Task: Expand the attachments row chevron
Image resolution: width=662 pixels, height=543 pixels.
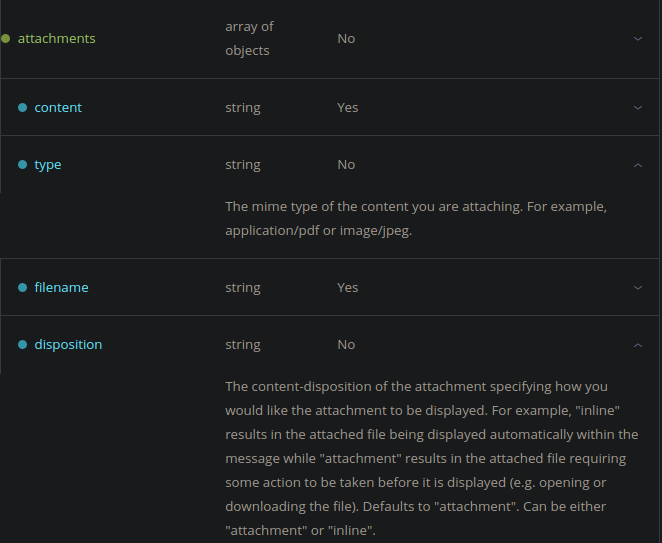Action: pos(638,39)
